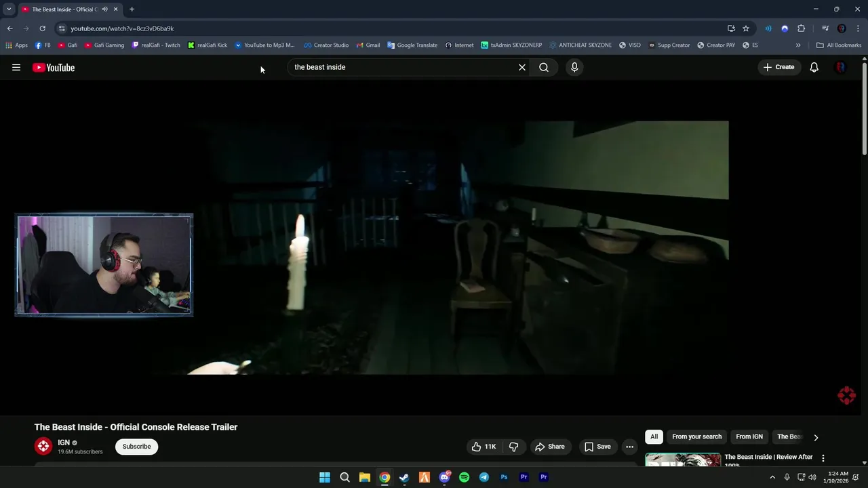Image resolution: width=868 pixels, height=488 pixels.
Task: Open Discord from the taskbar
Action: click(444, 477)
